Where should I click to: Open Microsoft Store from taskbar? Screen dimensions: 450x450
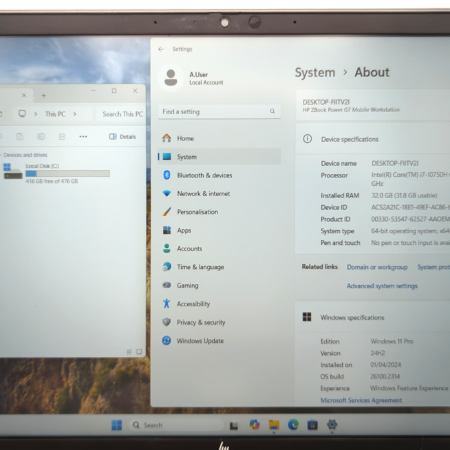click(x=312, y=425)
